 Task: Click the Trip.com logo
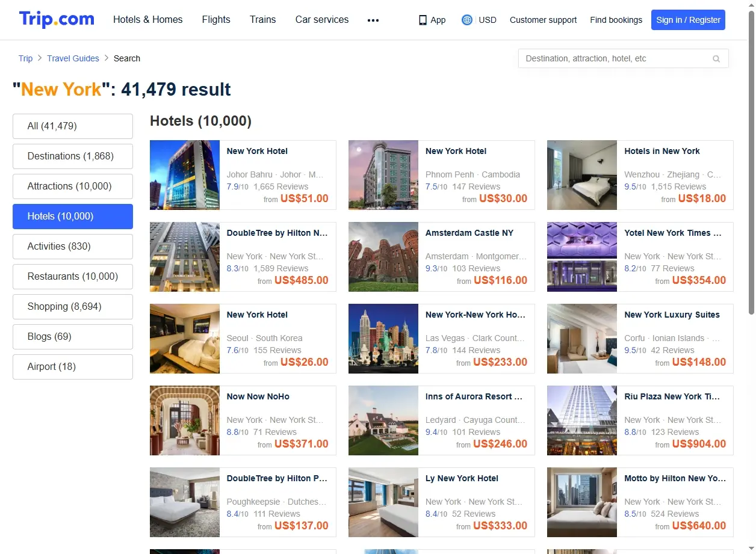click(57, 19)
